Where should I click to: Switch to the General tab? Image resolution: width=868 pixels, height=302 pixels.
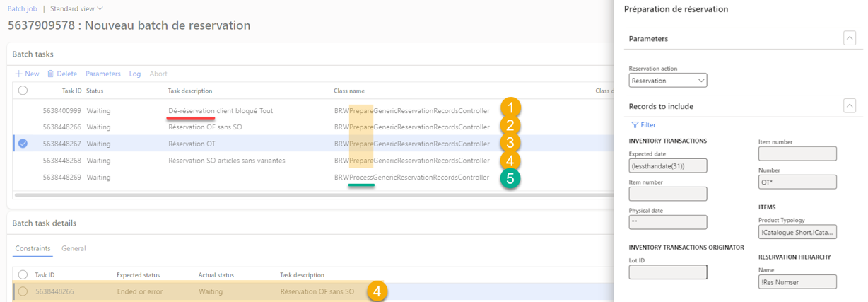coord(74,248)
